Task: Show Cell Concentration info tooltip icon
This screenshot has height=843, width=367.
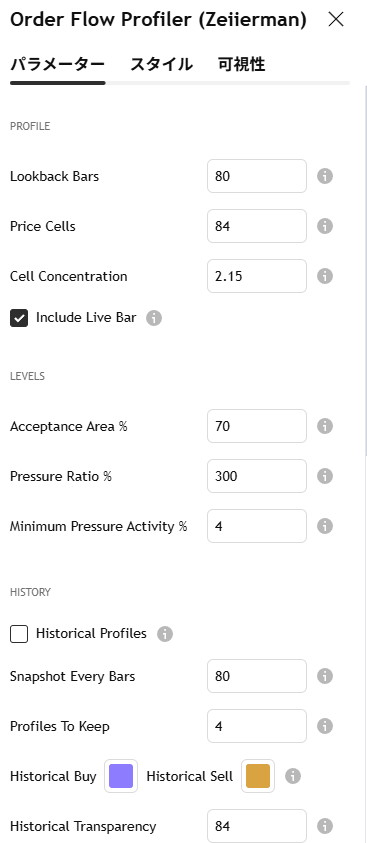Action: tap(325, 276)
